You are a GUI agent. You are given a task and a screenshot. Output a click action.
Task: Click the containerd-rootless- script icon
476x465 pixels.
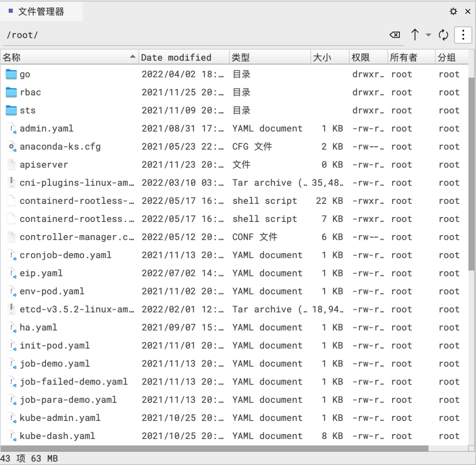click(x=11, y=201)
